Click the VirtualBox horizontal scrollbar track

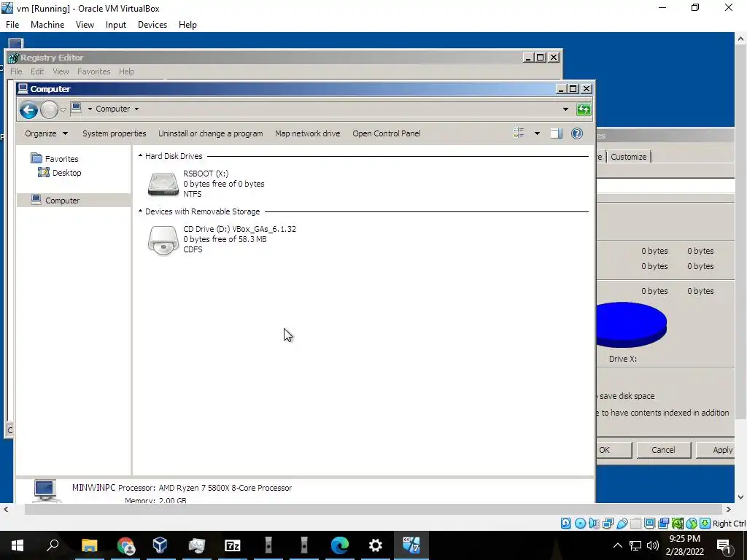coord(374,509)
